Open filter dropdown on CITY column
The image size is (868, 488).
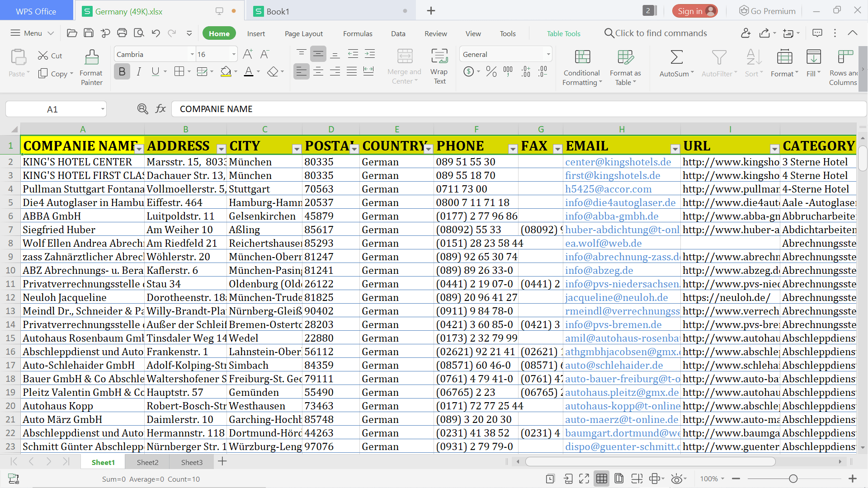tap(297, 149)
